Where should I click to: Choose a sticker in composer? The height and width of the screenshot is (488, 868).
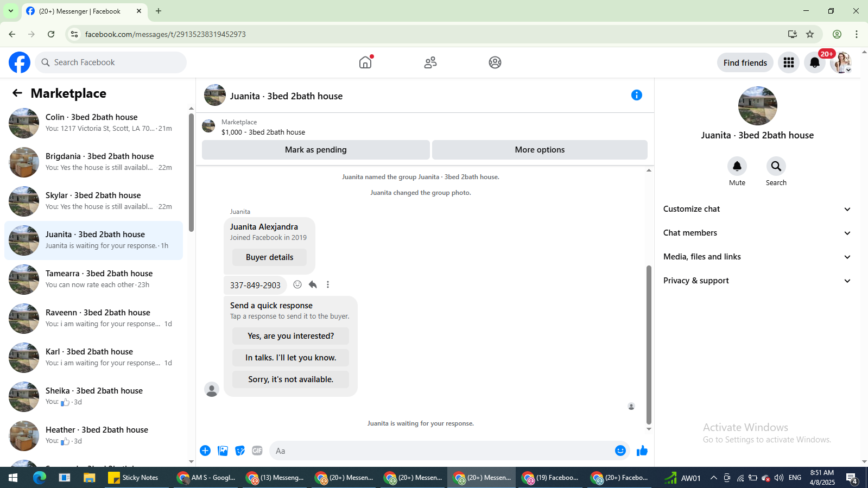(240, 451)
